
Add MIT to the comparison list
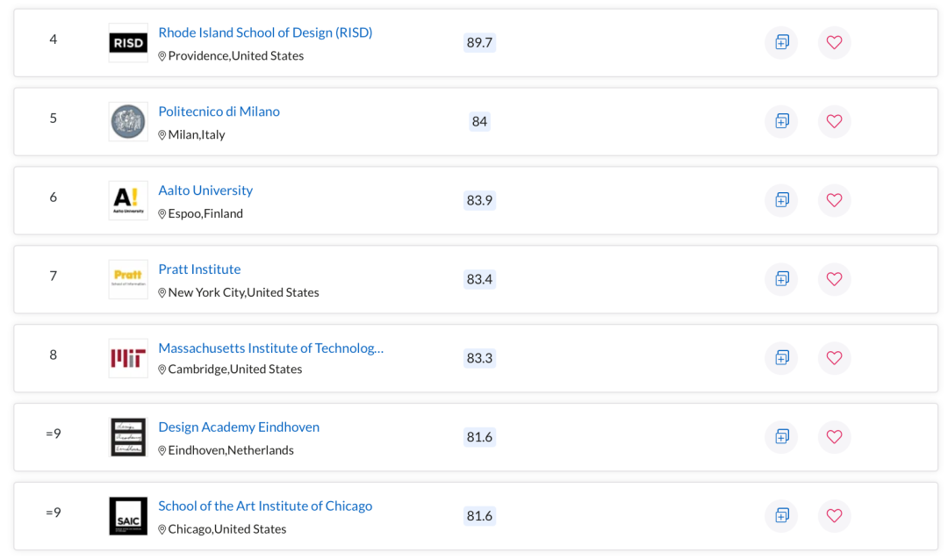point(782,358)
